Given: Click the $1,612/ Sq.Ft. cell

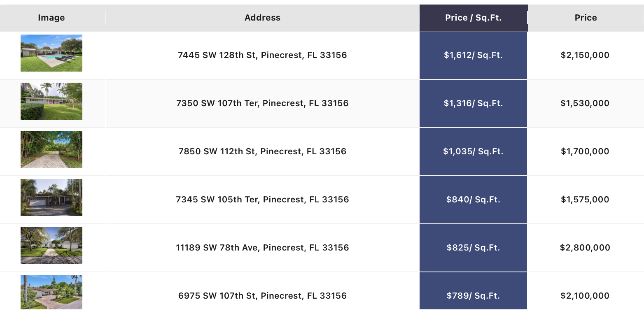Looking at the screenshot, I should (x=474, y=55).
